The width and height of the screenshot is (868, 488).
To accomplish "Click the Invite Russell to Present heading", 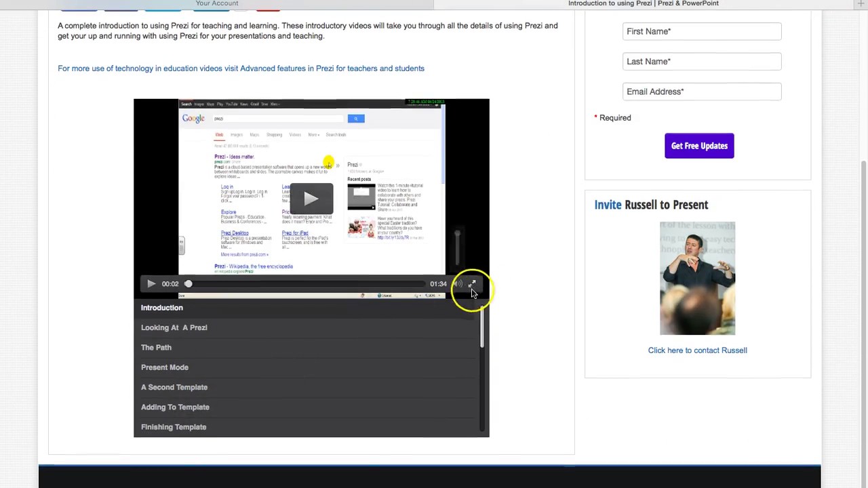I will tap(651, 205).
